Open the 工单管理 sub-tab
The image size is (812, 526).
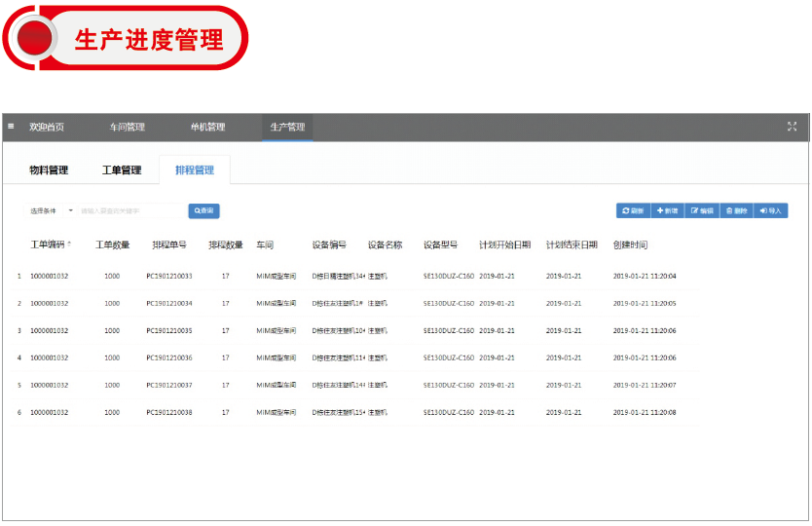pyautogui.click(x=122, y=170)
